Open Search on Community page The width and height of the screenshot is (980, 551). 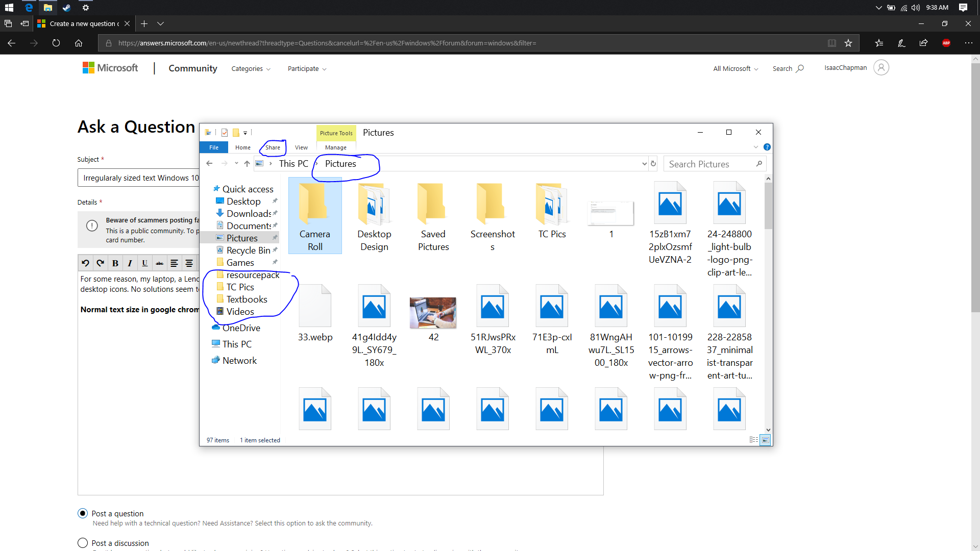tap(788, 68)
